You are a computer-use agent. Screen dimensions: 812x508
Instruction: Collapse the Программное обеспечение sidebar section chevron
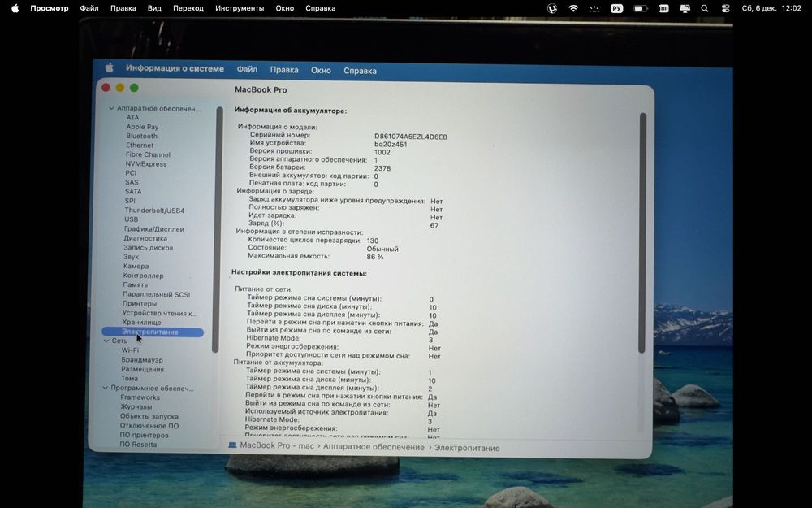[105, 388]
